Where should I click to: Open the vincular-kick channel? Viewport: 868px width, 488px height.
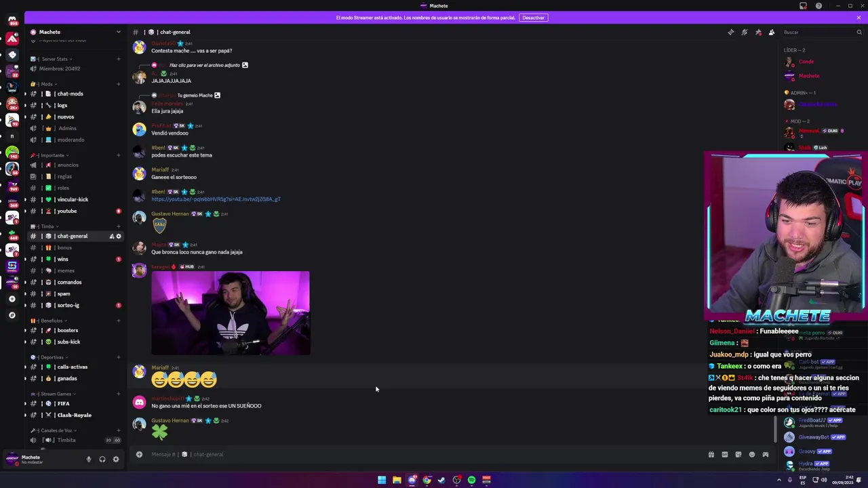[75, 199]
